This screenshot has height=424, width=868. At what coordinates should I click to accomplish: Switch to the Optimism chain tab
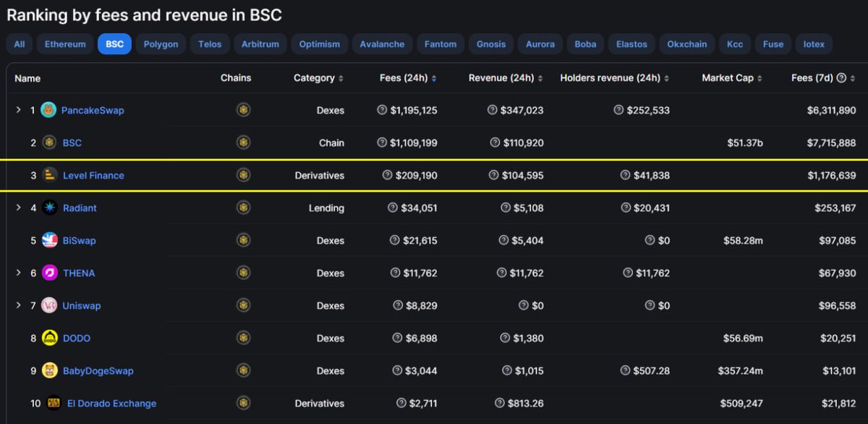(x=319, y=44)
